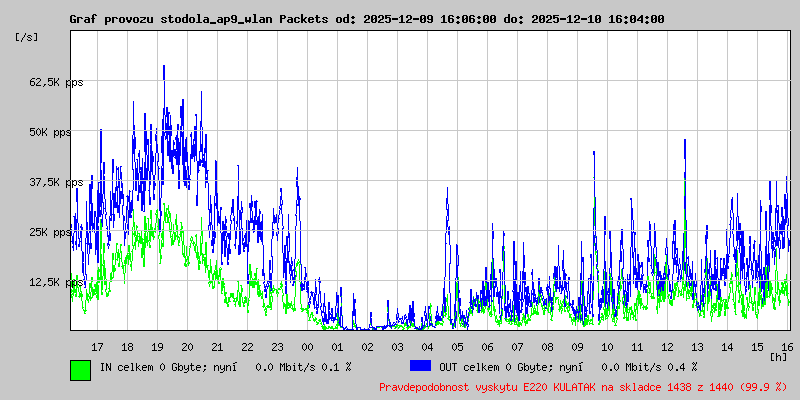
Task: Click the '[/s]' y-axis unit label
Action: point(27,37)
